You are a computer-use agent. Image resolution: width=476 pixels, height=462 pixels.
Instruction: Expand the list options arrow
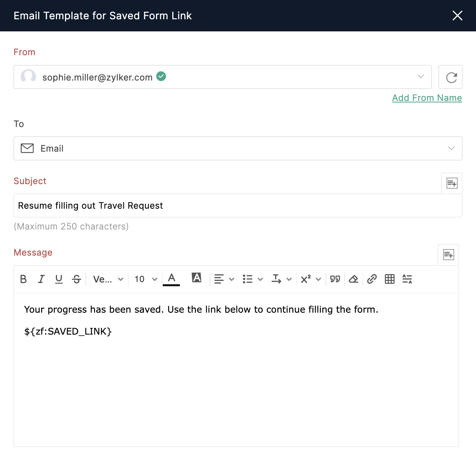pyautogui.click(x=260, y=279)
